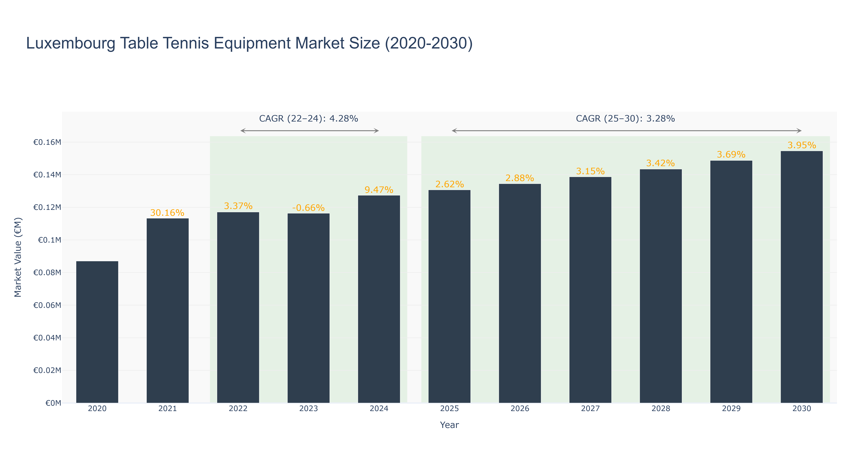Click the Year axis title

click(449, 425)
